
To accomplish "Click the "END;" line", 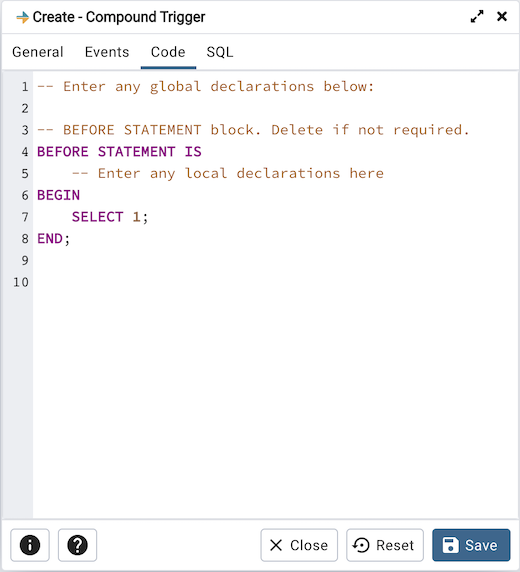I will 53,239.
